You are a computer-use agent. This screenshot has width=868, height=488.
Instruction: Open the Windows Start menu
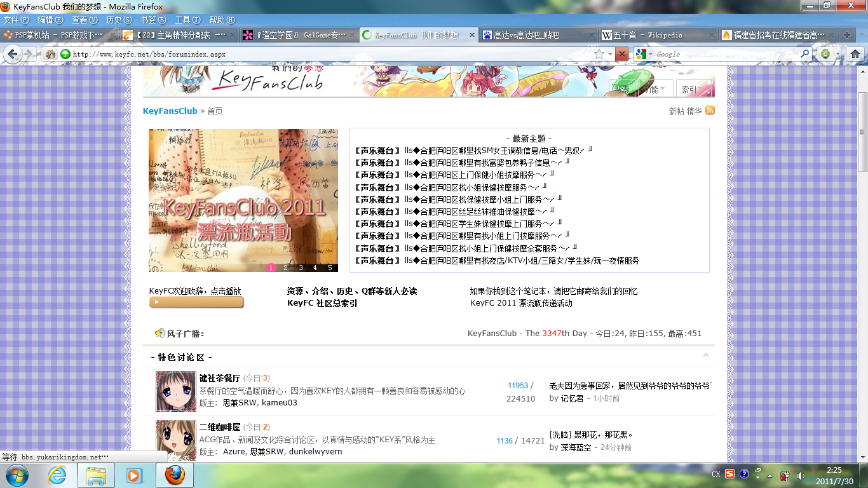pyautogui.click(x=16, y=475)
